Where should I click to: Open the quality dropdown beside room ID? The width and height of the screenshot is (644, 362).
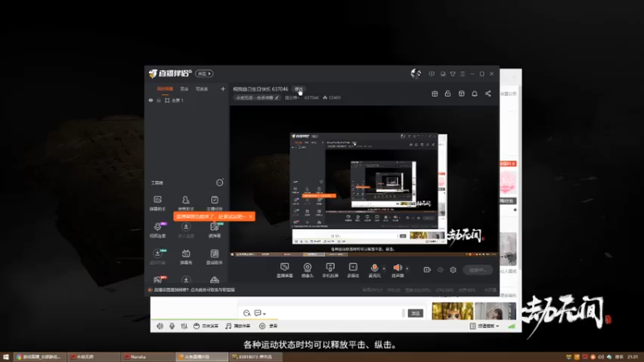(x=292, y=97)
